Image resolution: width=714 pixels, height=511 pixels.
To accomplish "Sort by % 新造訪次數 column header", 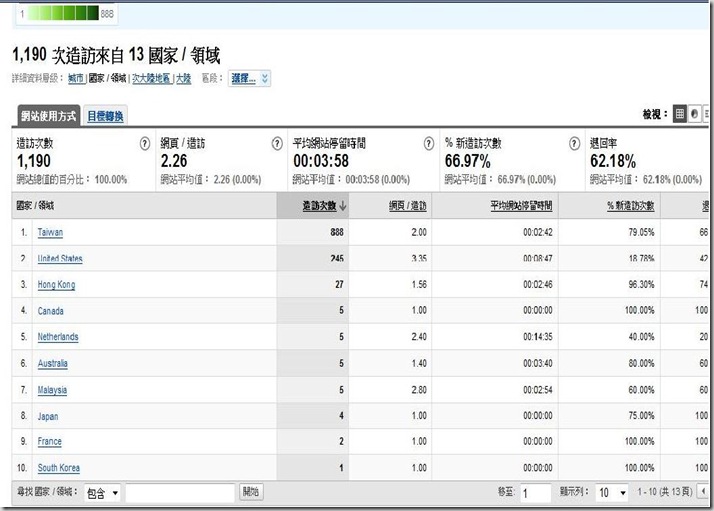I will click(x=631, y=206).
